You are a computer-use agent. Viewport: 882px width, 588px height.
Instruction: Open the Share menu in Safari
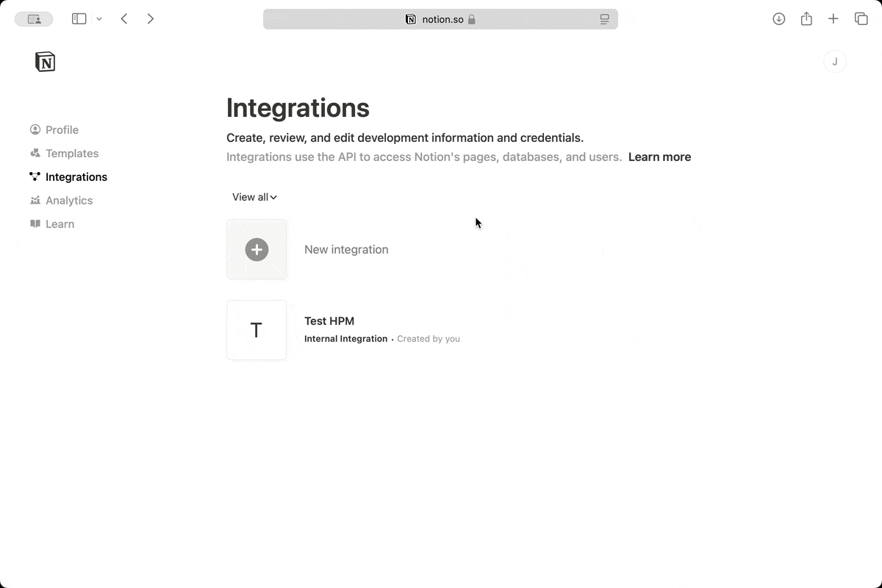coord(806,18)
